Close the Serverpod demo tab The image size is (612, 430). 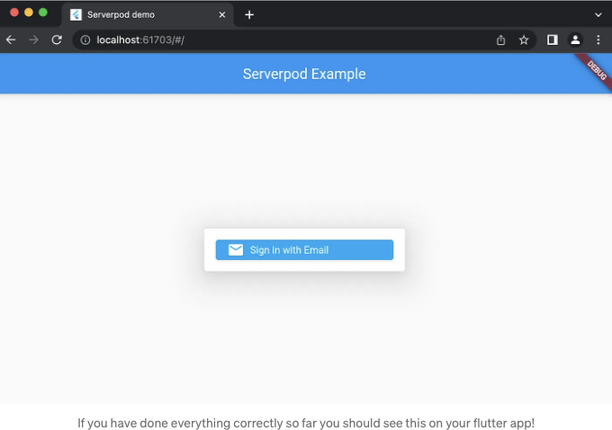pos(222,15)
